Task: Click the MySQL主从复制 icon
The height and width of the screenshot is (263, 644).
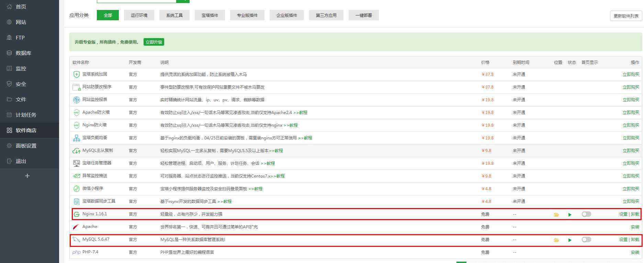Action: pos(76,150)
